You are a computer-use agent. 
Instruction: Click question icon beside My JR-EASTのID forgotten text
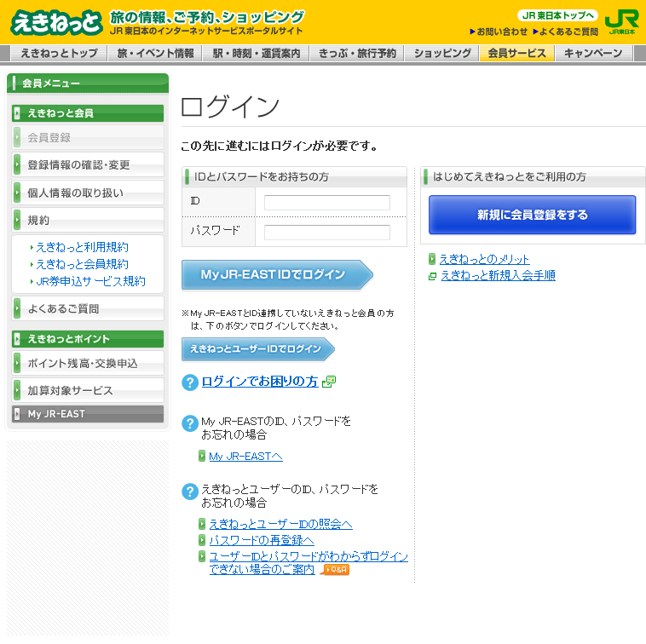(190, 423)
